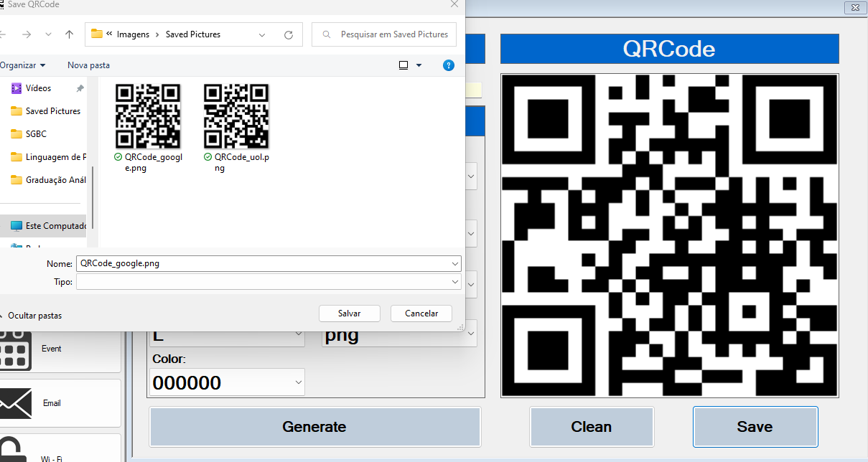The width and height of the screenshot is (868, 462).
Task: Open the Color 000000 picker
Action: 226,382
